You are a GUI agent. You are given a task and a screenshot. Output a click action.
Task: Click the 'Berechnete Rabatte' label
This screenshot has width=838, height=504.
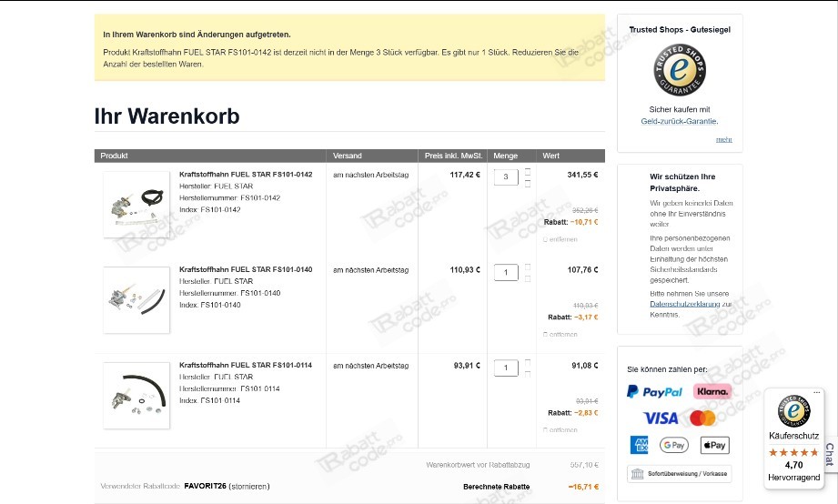(x=497, y=487)
